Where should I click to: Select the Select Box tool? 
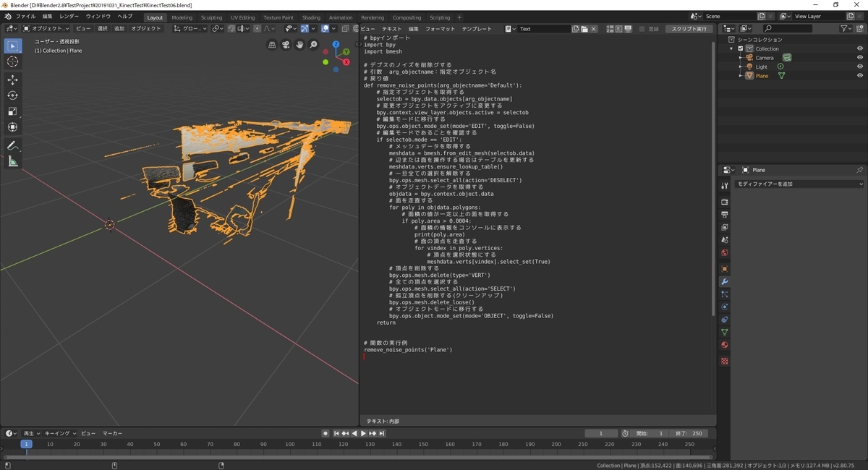(x=12, y=46)
